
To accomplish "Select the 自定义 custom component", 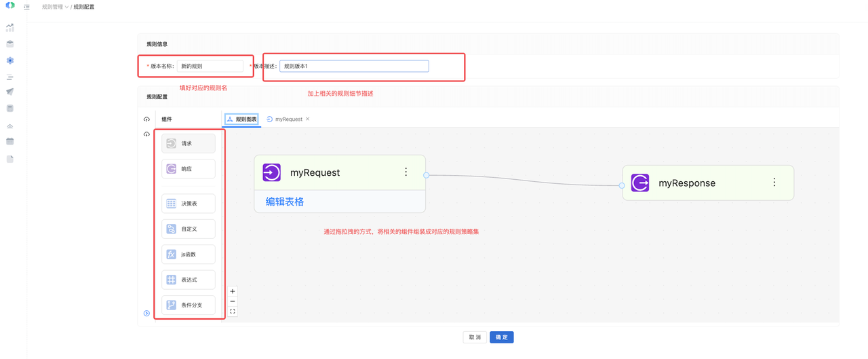I will (189, 229).
